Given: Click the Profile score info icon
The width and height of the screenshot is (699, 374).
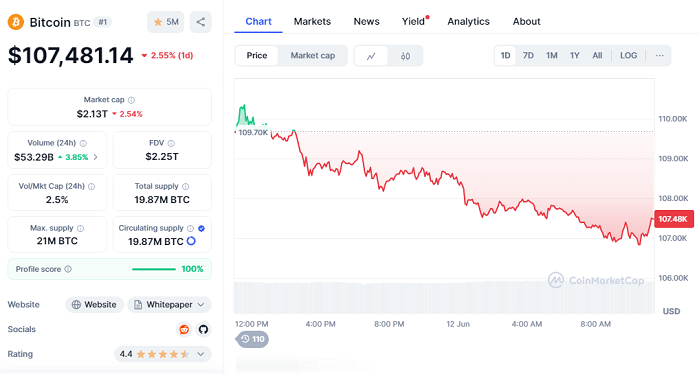Looking at the screenshot, I should click(x=68, y=269).
